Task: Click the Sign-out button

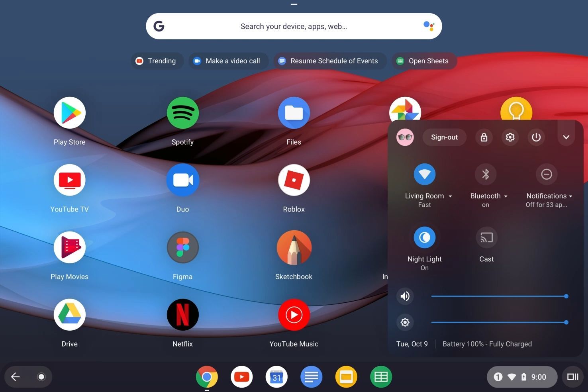Action: click(444, 137)
